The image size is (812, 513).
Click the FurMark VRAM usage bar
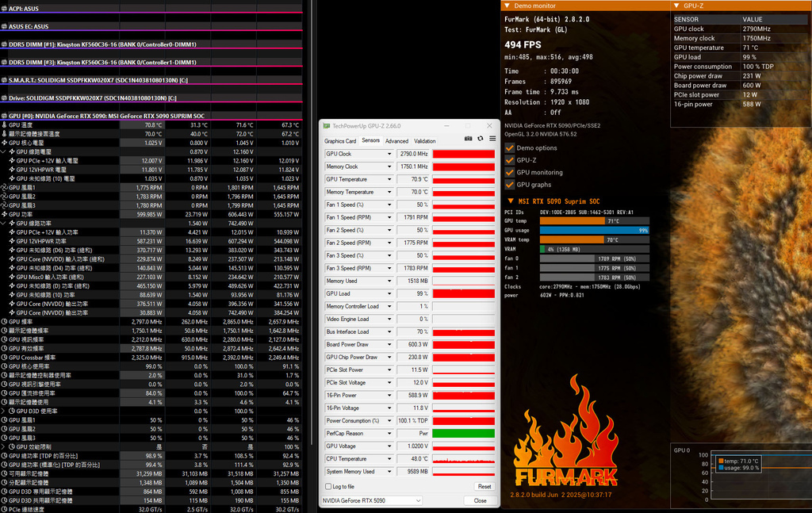click(x=594, y=249)
